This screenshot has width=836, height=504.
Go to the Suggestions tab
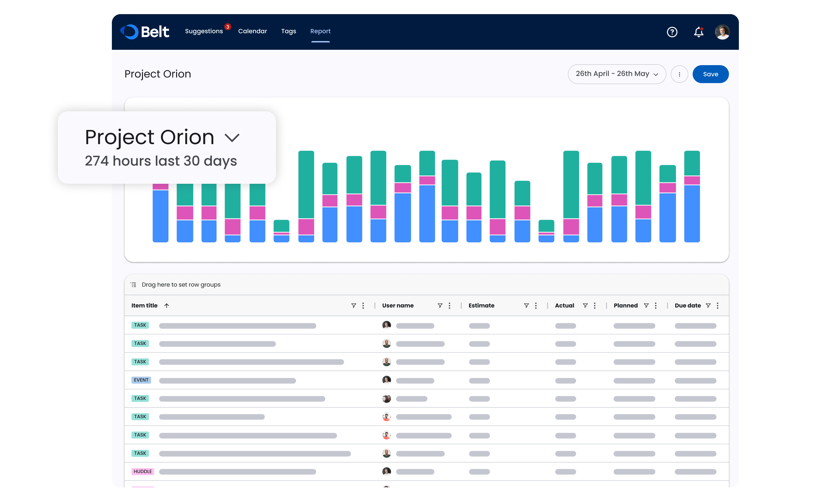click(203, 31)
